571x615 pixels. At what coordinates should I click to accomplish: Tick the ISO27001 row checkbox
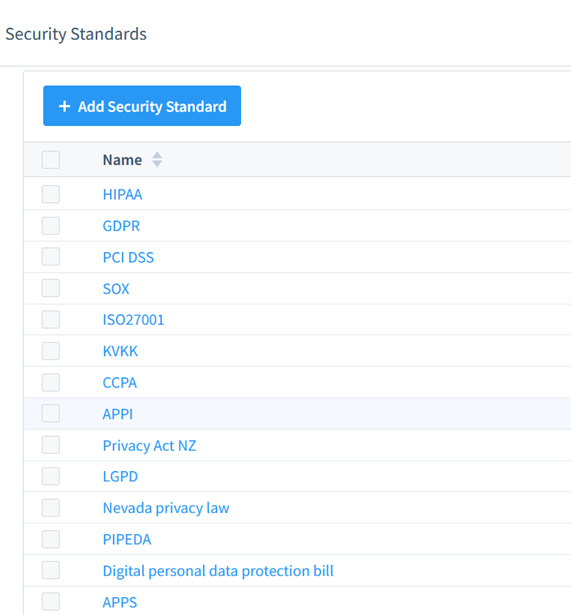coord(51,319)
